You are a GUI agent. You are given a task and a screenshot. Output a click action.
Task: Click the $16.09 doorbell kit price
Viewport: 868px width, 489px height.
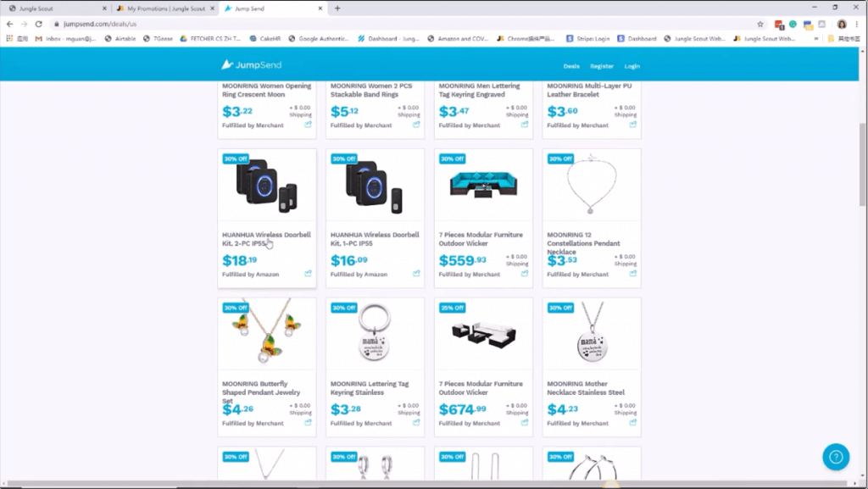[x=348, y=260]
